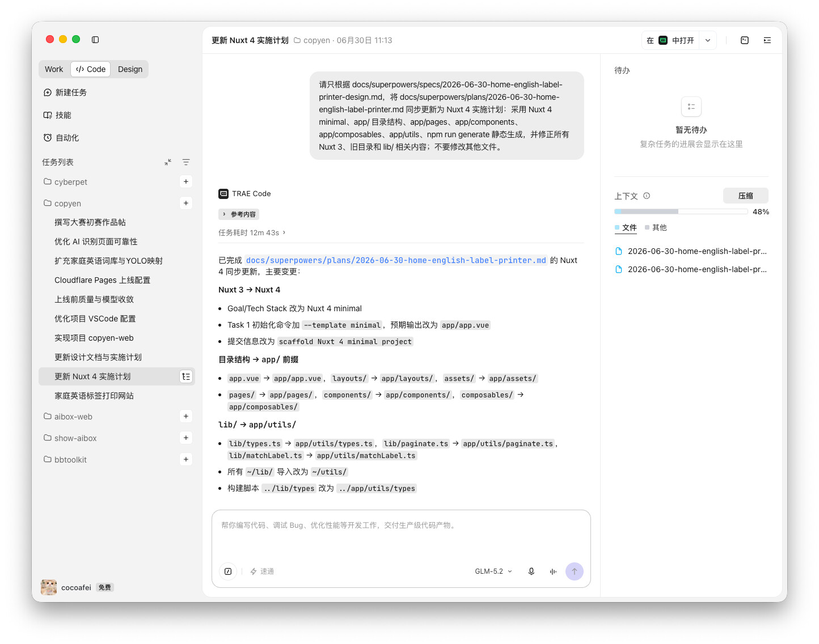Expand the aibox-web project folder
Screen dimensions: 819x644
48,416
